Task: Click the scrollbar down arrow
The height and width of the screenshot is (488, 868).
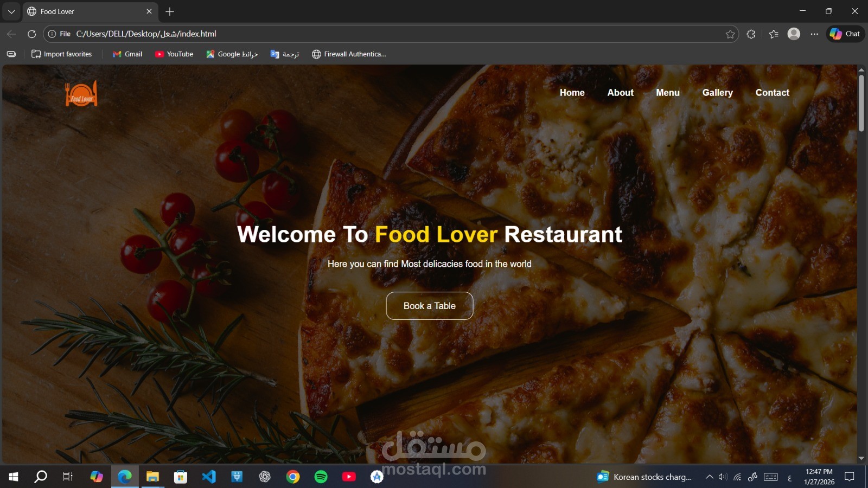Action: (861, 459)
